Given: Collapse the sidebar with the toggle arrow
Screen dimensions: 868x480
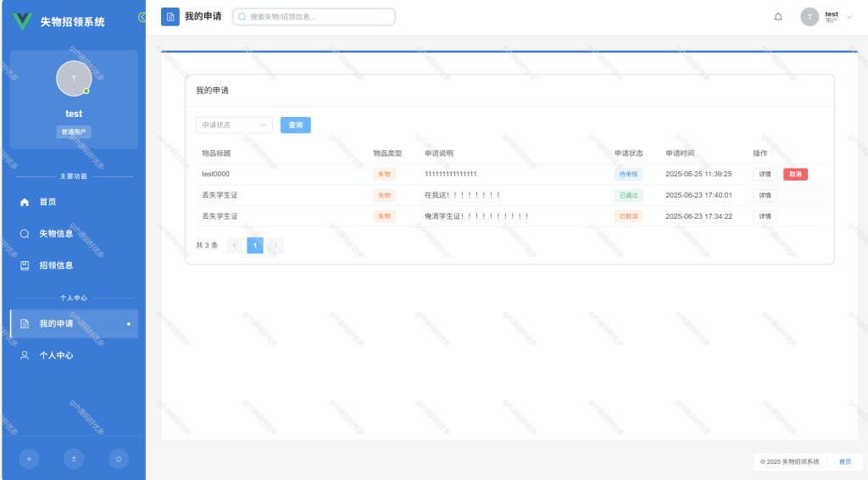Looking at the screenshot, I should pos(142,17).
